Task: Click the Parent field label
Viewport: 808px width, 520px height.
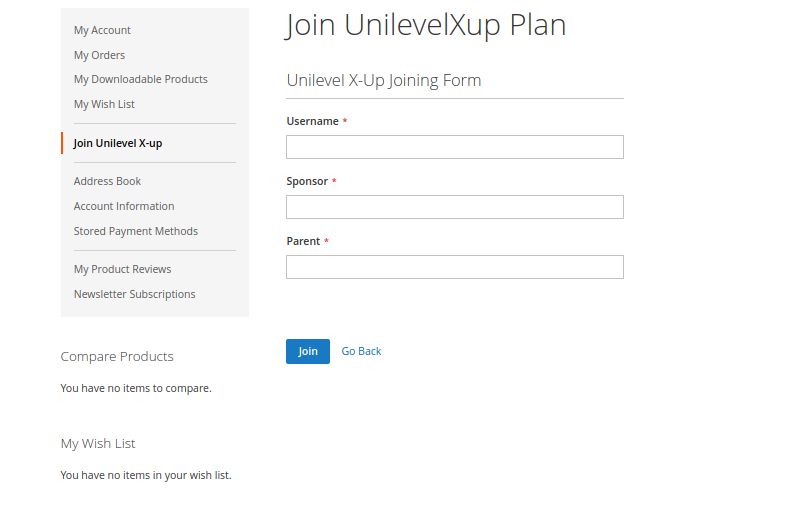Action: tap(303, 241)
